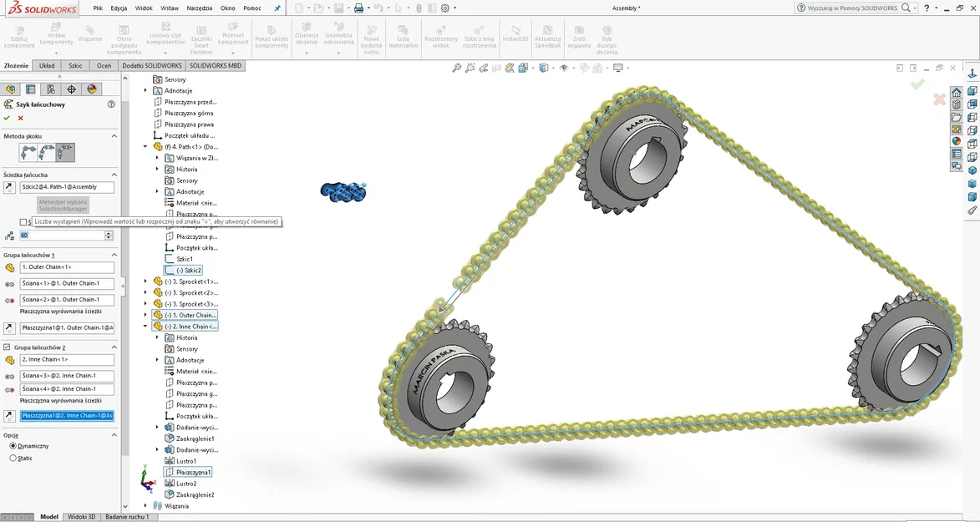Select the Pokaż ukryte komponenty tool
Image resolution: width=980 pixels, height=522 pixels.
coord(271,36)
